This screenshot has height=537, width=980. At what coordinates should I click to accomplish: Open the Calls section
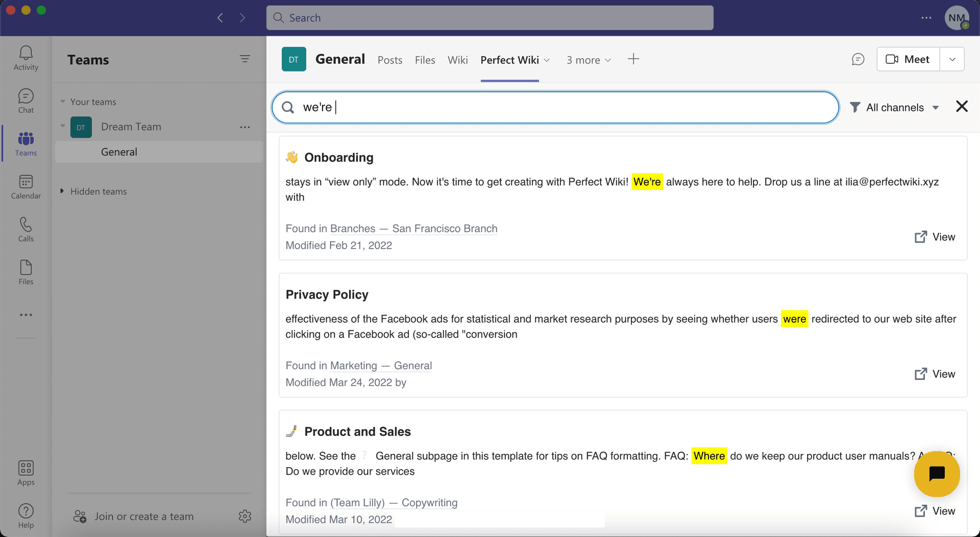(x=26, y=229)
